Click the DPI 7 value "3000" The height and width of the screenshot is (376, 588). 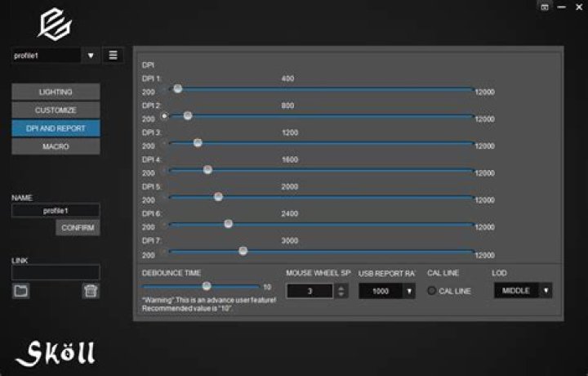coord(290,240)
